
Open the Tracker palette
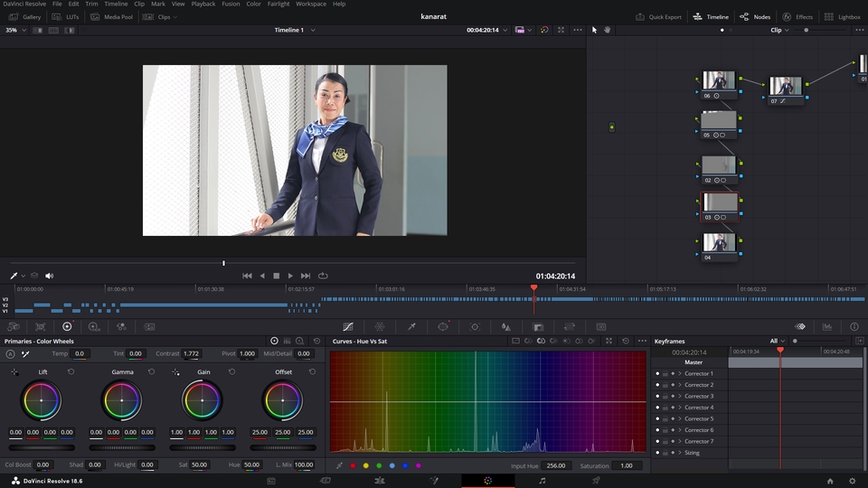pos(475,326)
